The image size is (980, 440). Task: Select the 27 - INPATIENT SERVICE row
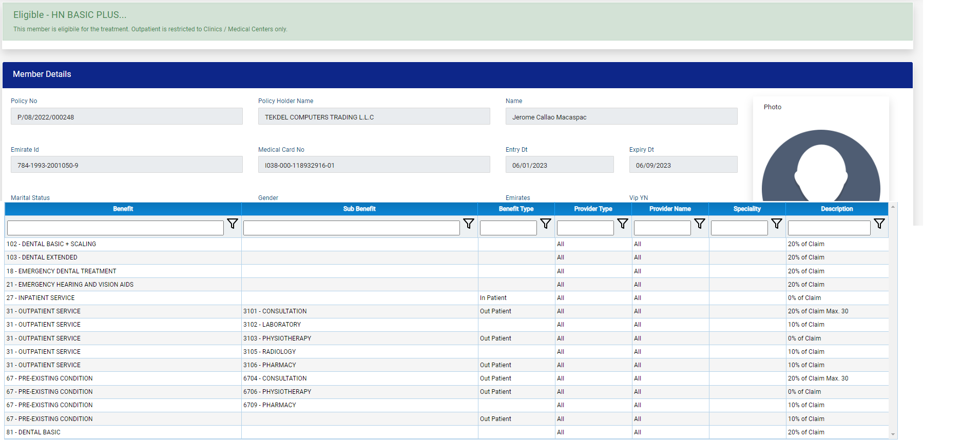click(x=41, y=298)
